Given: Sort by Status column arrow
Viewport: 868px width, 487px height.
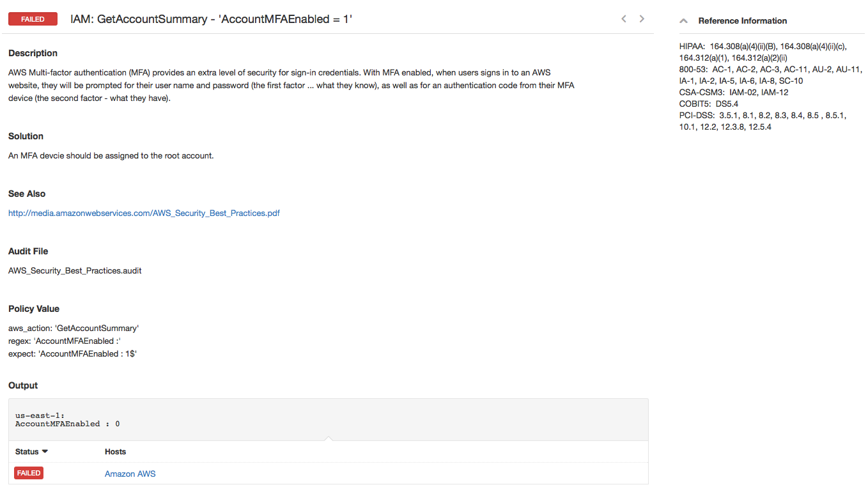Looking at the screenshot, I should tap(45, 452).
